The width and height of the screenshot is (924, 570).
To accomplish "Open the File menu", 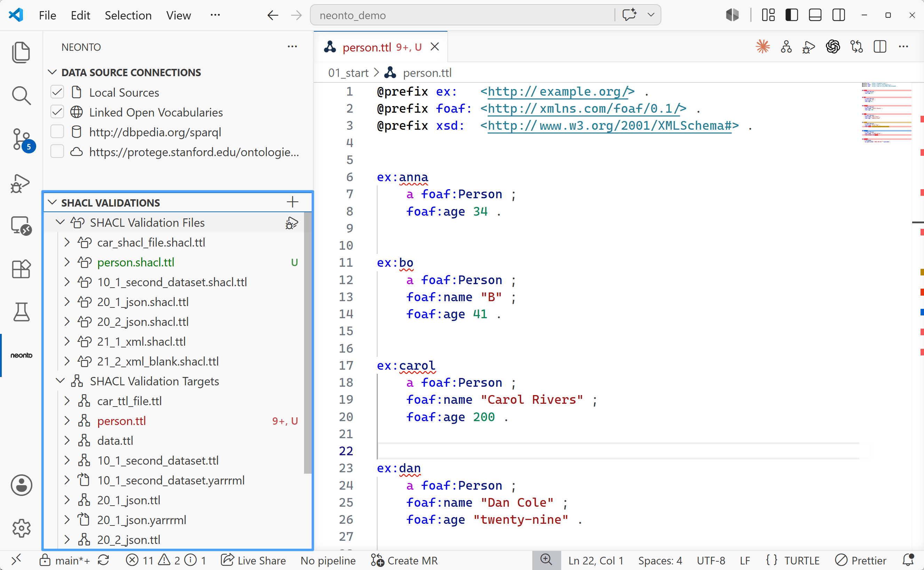I will coord(48,15).
